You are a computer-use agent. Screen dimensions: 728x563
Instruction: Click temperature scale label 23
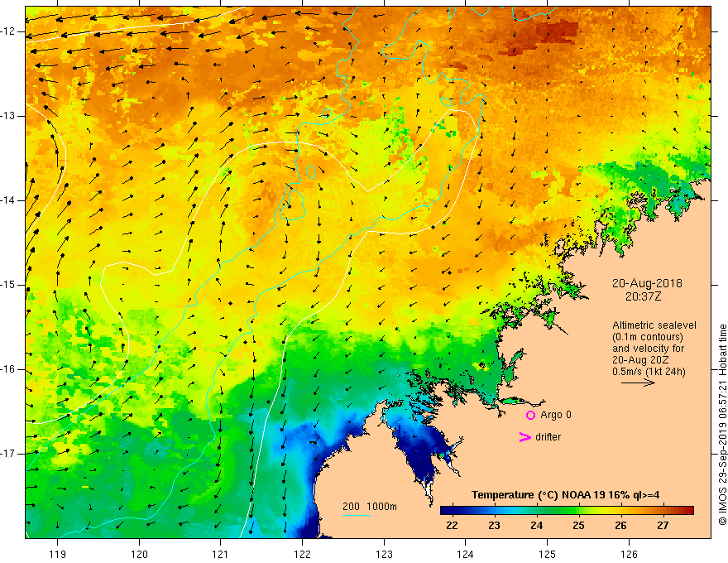click(494, 526)
